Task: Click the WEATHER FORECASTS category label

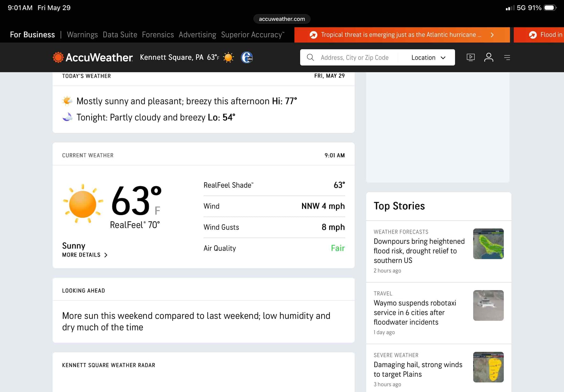Action: click(401, 232)
